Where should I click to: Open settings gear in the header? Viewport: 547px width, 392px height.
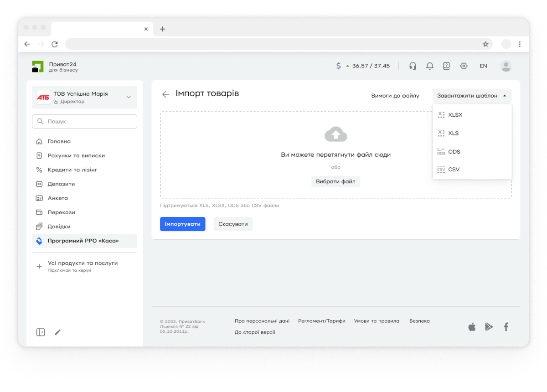tap(464, 66)
